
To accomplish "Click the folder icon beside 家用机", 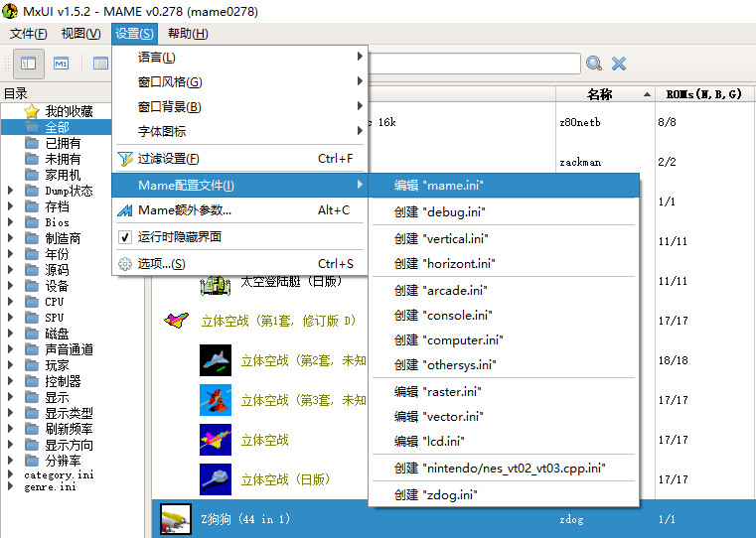I will coord(32,175).
